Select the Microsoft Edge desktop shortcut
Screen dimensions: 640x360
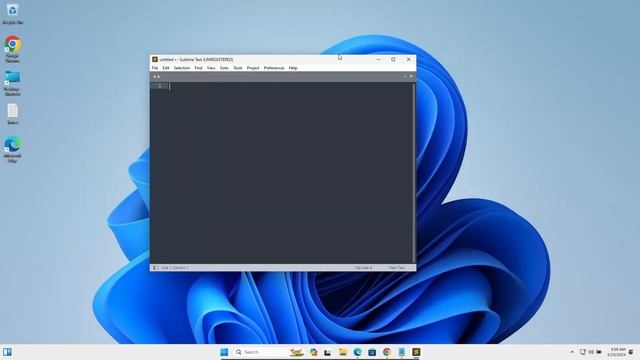pos(13,150)
